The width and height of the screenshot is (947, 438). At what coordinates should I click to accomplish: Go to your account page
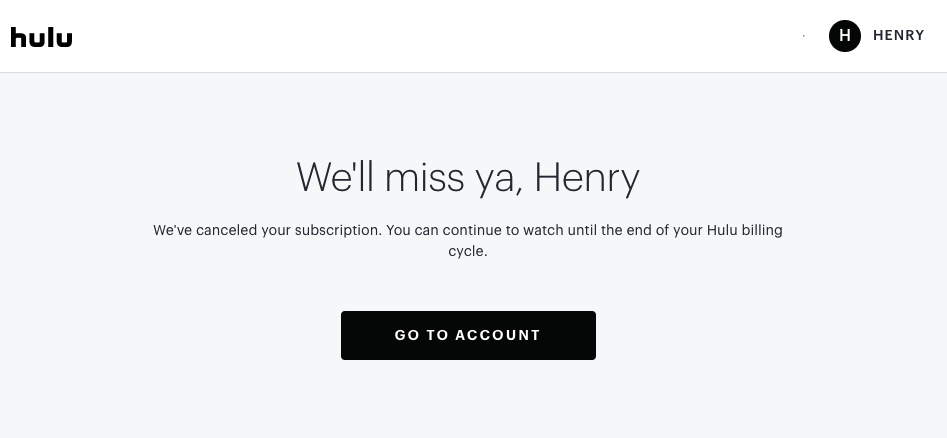[x=468, y=335]
